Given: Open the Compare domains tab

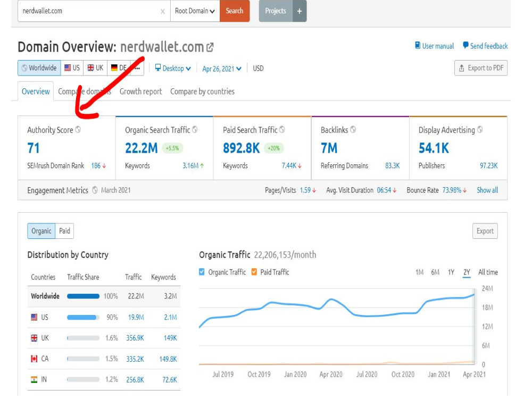Looking at the screenshot, I should (85, 92).
